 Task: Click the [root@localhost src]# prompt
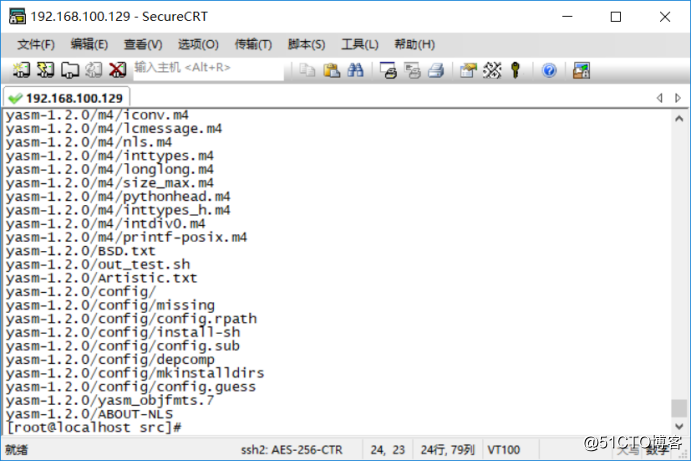click(94, 427)
